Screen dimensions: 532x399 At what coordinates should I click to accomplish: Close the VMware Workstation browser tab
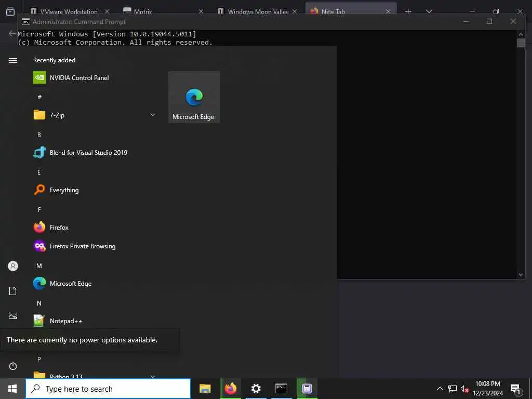pyautogui.click(x=107, y=11)
